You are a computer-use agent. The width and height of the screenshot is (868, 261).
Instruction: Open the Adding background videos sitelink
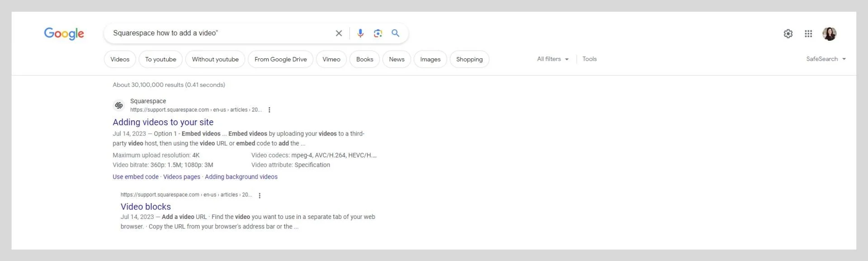[x=241, y=177]
